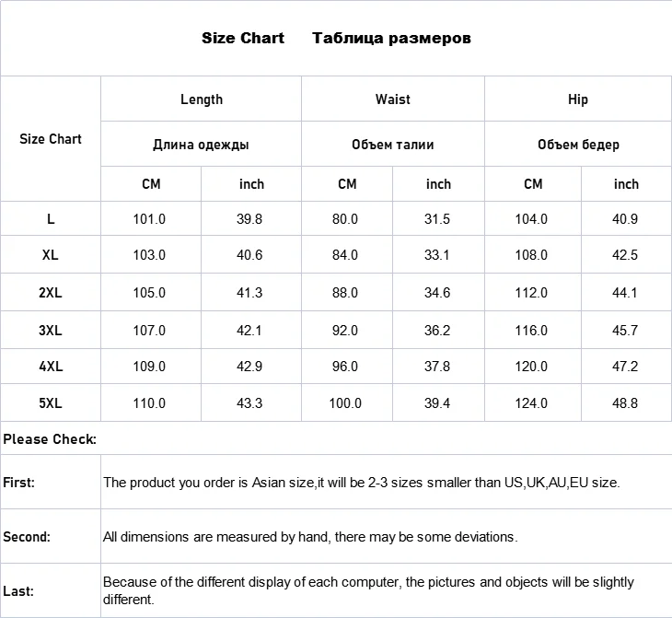The image size is (672, 618).
Task: Click the XL size row label
Action: pos(51,255)
